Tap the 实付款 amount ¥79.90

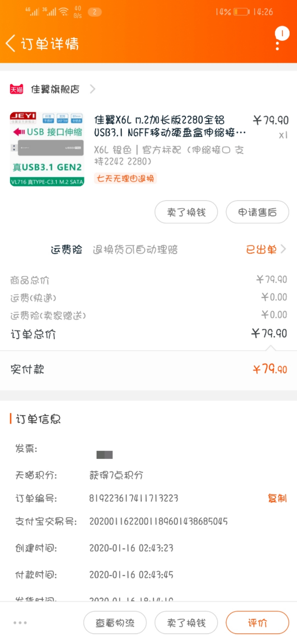(270, 369)
